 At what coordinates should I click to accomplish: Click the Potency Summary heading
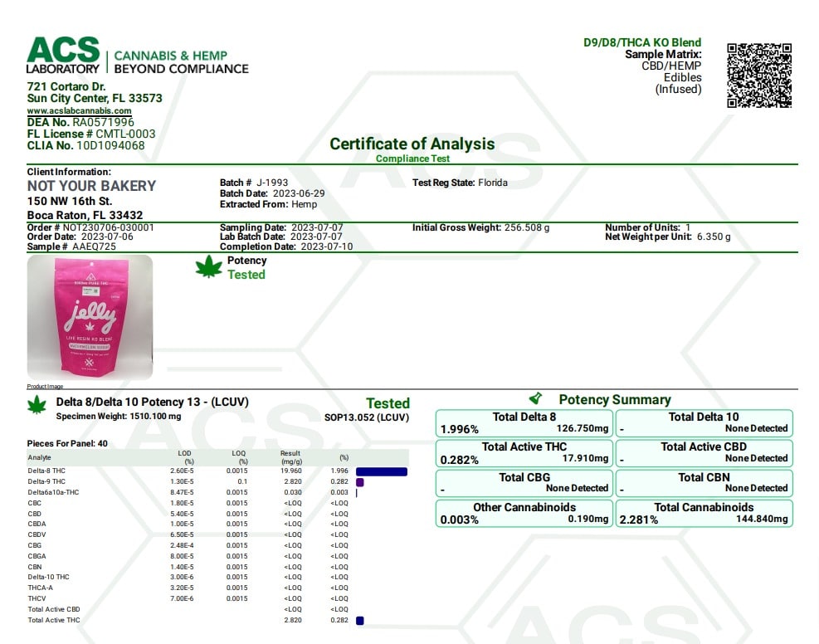point(615,399)
